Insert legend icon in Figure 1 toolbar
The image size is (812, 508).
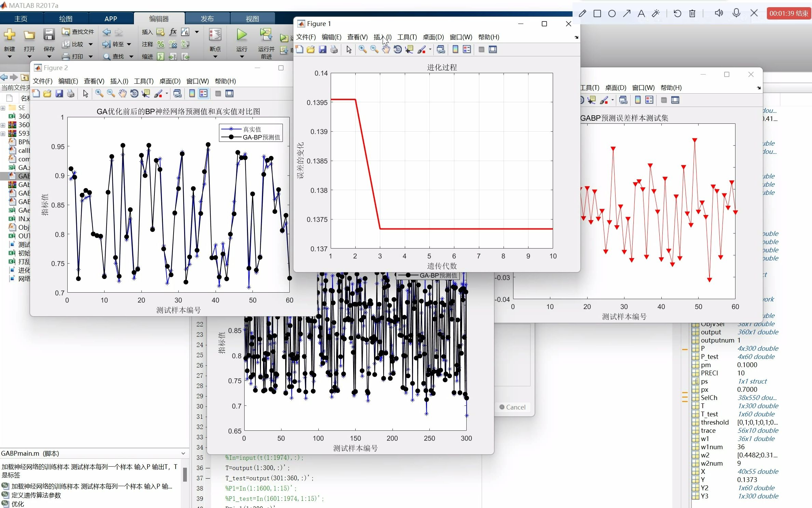(x=467, y=50)
